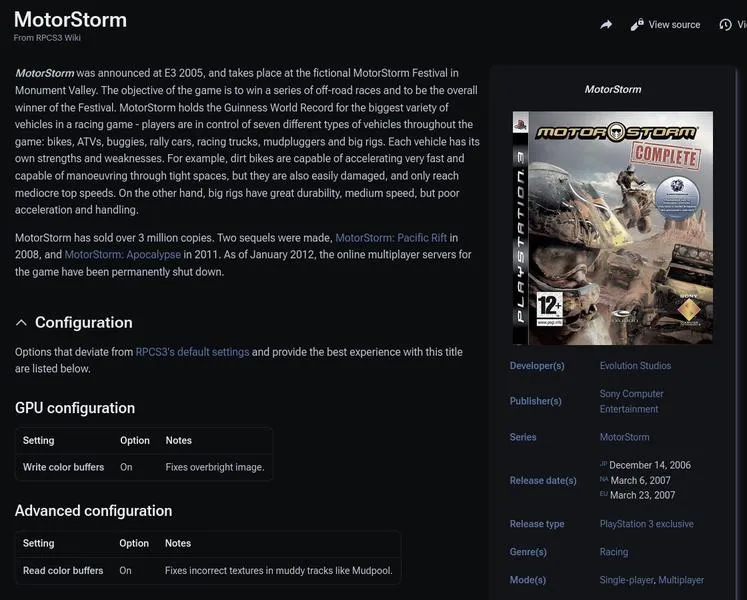This screenshot has height=600, width=747.
Task: Open the PlayStation 3 exclusive link
Action: tap(646, 524)
